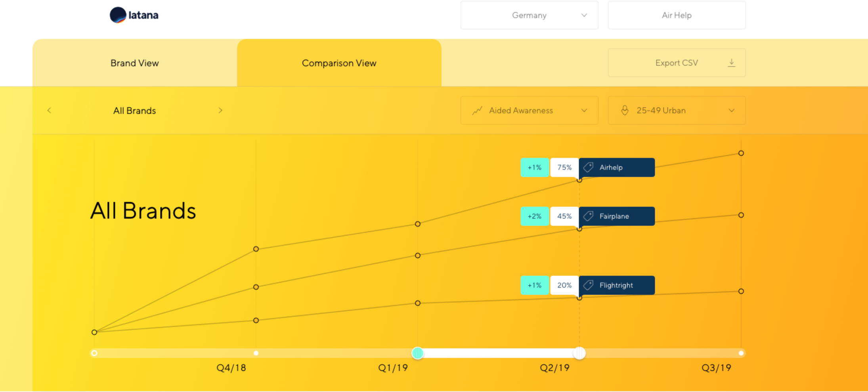Click the white slider handle at Q2/19

(x=579, y=353)
